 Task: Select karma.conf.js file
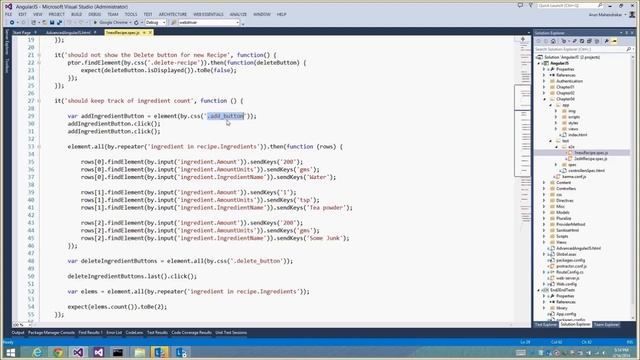tap(574, 177)
